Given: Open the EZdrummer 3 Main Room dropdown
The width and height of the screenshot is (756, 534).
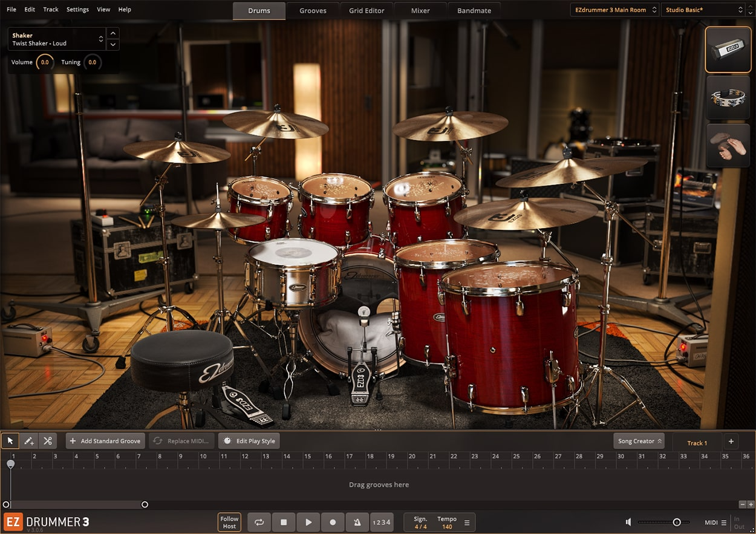Looking at the screenshot, I should (x=614, y=10).
